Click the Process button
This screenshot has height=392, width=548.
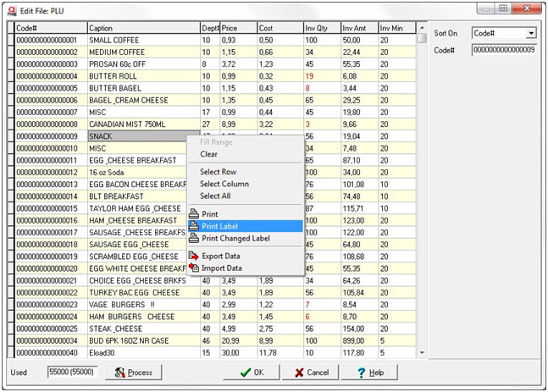[134, 373]
